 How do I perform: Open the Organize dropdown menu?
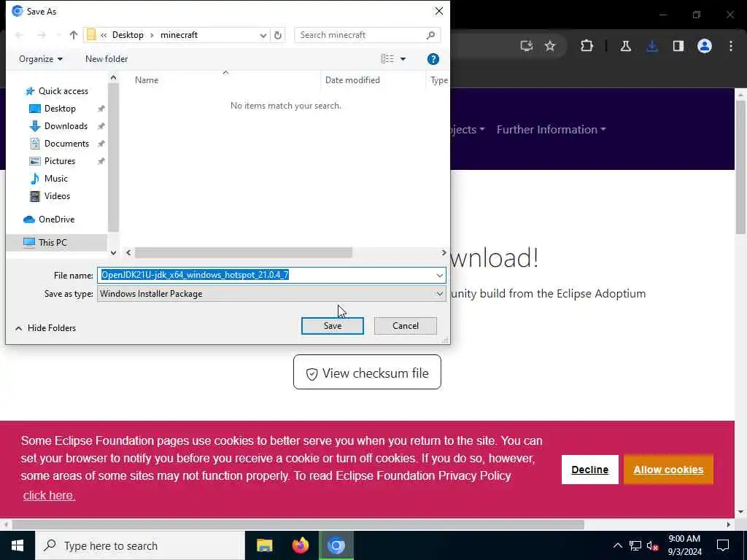pyautogui.click(x=41, y=59)
